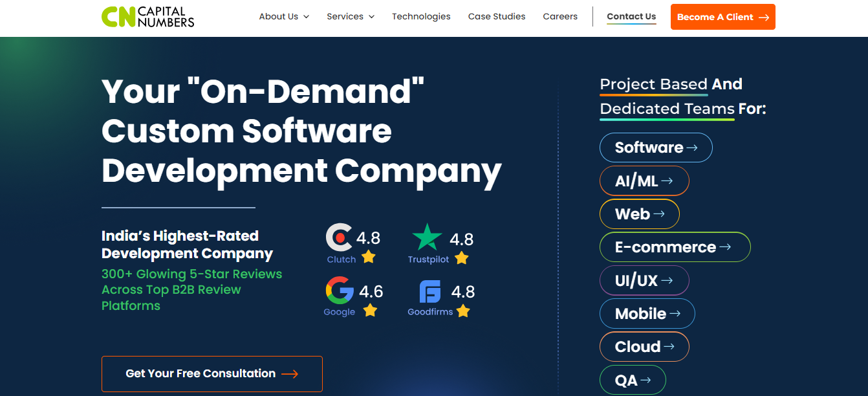Click the orange arrow in Get Your Free Consultation
The image size is (868, 396).
click(x=290, y=374)
